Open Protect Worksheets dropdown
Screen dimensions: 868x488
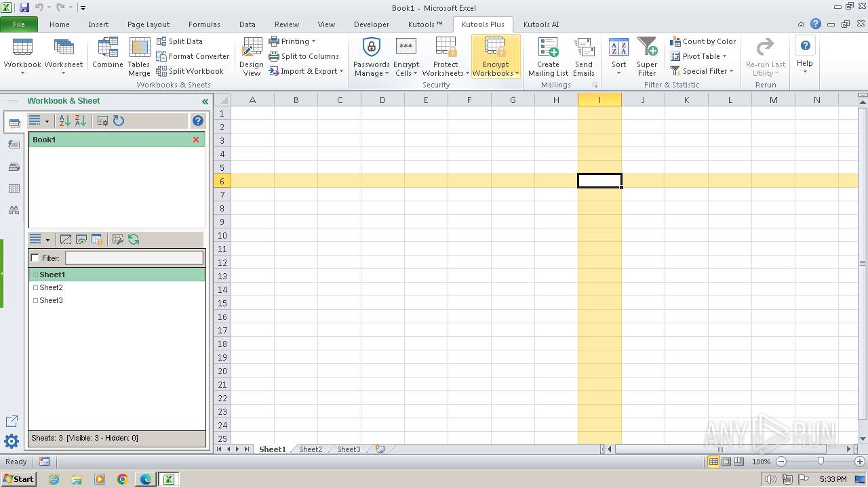tap(446, 57)
